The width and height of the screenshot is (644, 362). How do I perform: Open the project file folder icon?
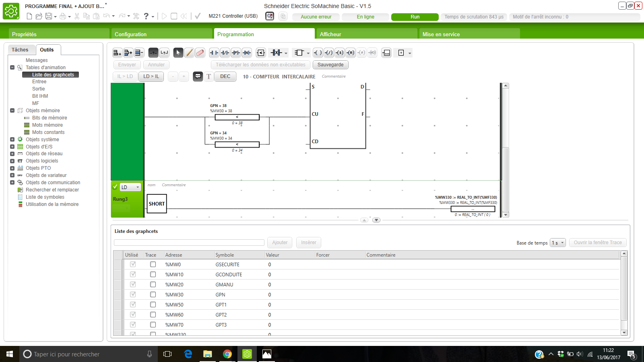(x=39, y=16)
